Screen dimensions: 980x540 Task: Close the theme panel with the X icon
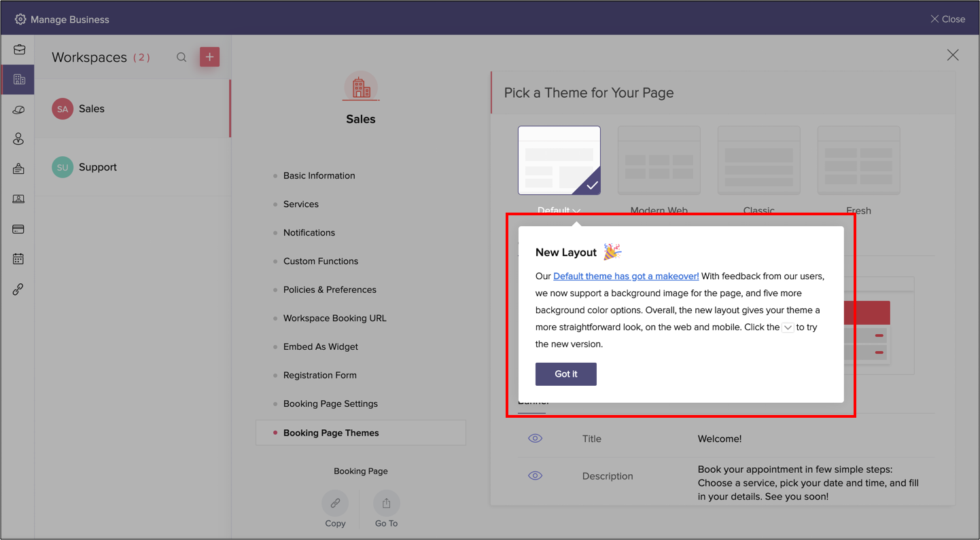pyautogui.click(x=953, y=55)
